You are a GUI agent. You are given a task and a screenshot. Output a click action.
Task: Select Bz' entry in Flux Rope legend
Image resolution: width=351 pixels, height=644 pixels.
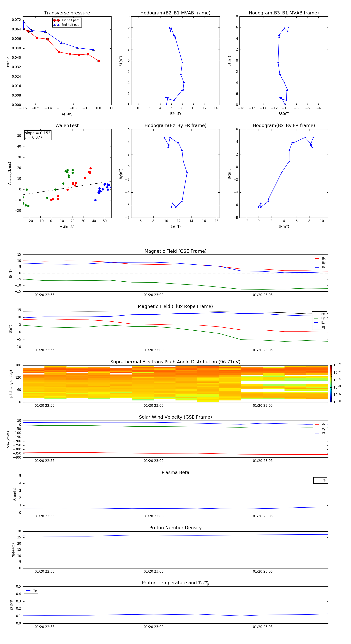click(320, 323)
